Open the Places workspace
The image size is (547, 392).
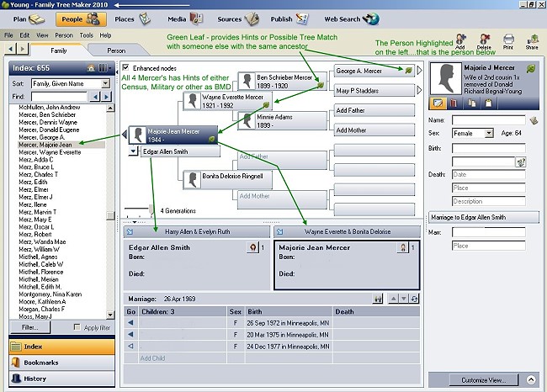point(132,19)
